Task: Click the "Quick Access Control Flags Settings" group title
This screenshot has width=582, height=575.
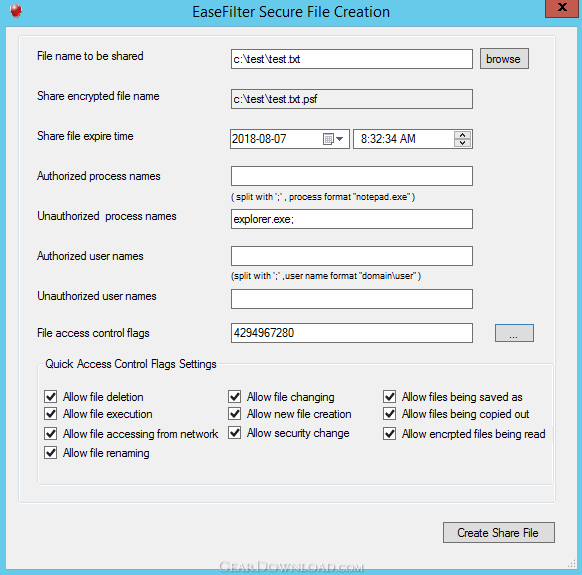Action: [x=131, y=364]
